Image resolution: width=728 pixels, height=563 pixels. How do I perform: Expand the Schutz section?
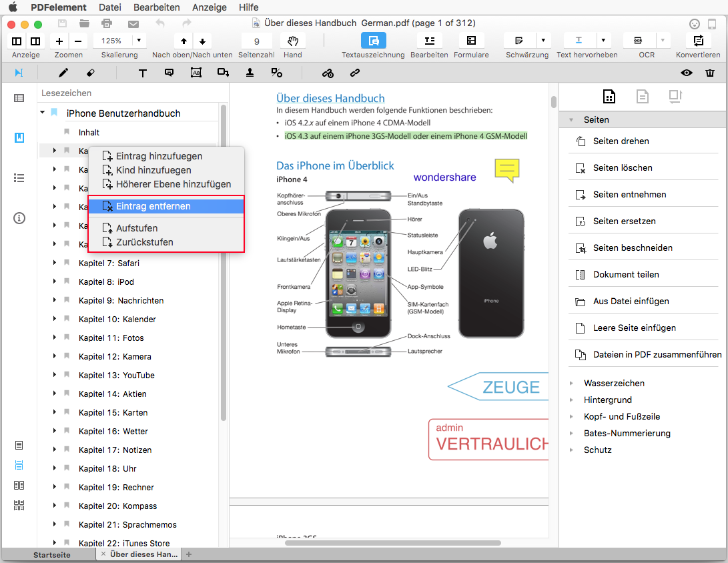point(572,450)
